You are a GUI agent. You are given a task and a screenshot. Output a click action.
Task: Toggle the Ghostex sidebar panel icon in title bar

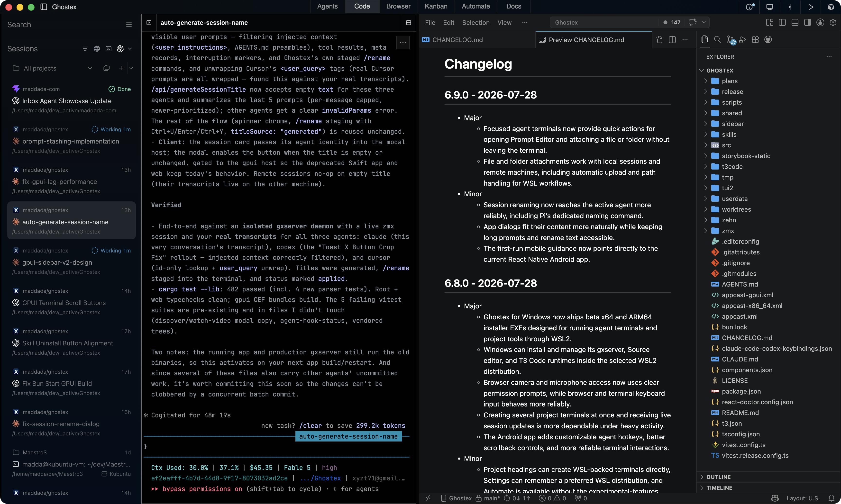click(x=44, y=7)
